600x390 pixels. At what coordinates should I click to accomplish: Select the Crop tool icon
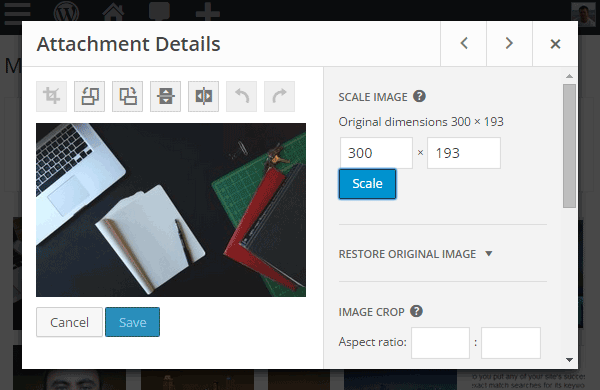[51, 96]
